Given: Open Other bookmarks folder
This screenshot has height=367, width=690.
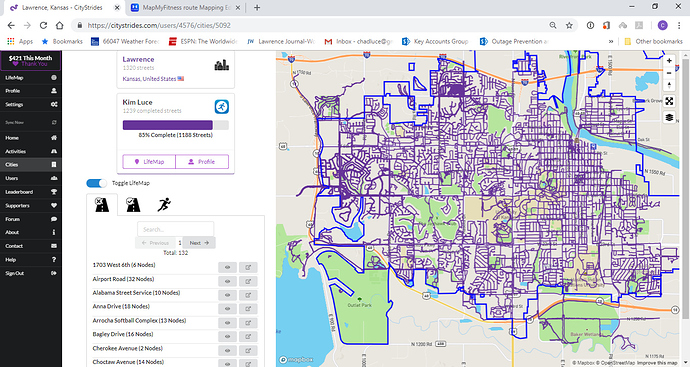Looking at the screenshot, I should pyautogui.click(x=653, y=41).
